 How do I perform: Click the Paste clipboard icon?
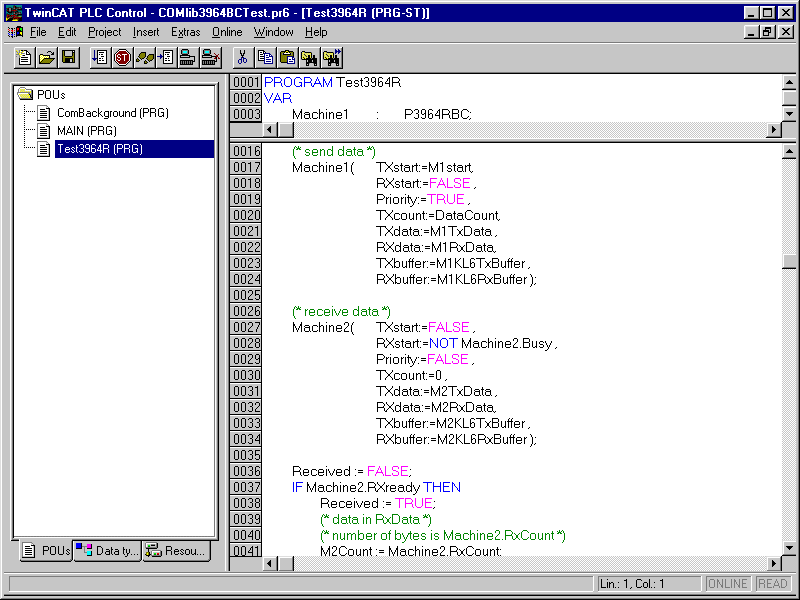pyautogui.click(x=287, y=57)
